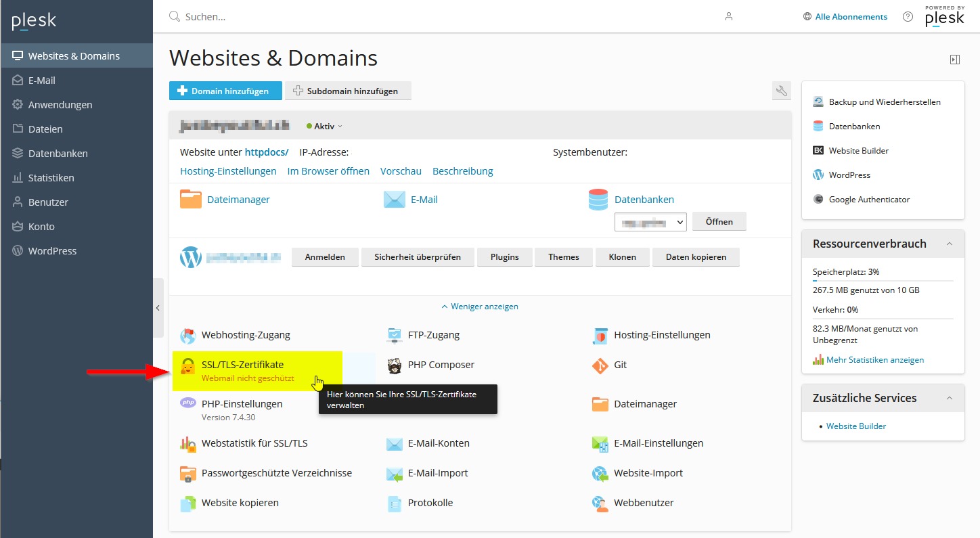Open the database selection dropdown
Image resolution: width=980 pixels, height=538 pixels.
[650, 222]
